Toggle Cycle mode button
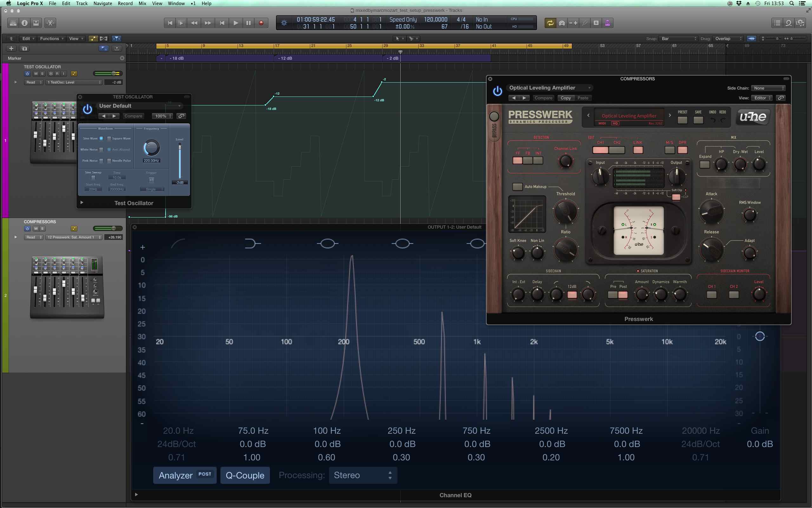The width and height of the screenshot is (812, 508). tap(550, 23)
